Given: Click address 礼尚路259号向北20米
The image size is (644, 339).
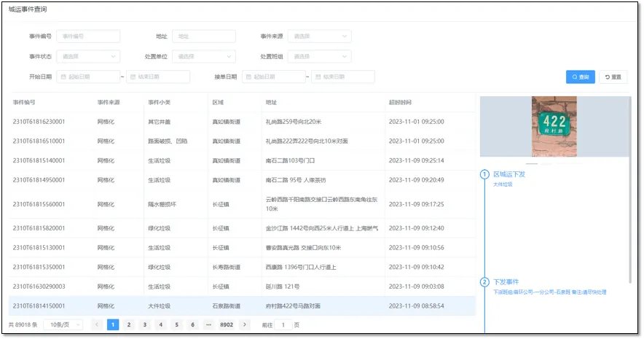Looking at the screenshot, I should [x=294, y=122].
